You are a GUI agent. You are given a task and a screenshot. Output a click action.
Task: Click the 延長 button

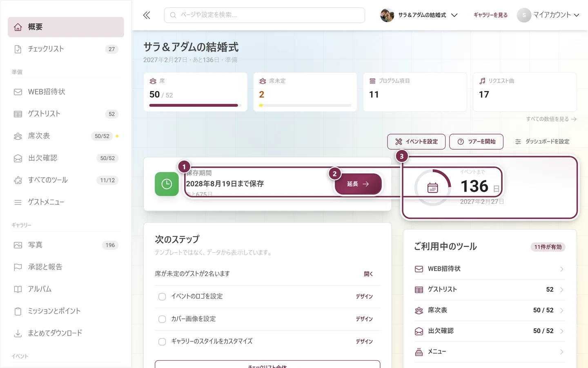pos(358,184)
